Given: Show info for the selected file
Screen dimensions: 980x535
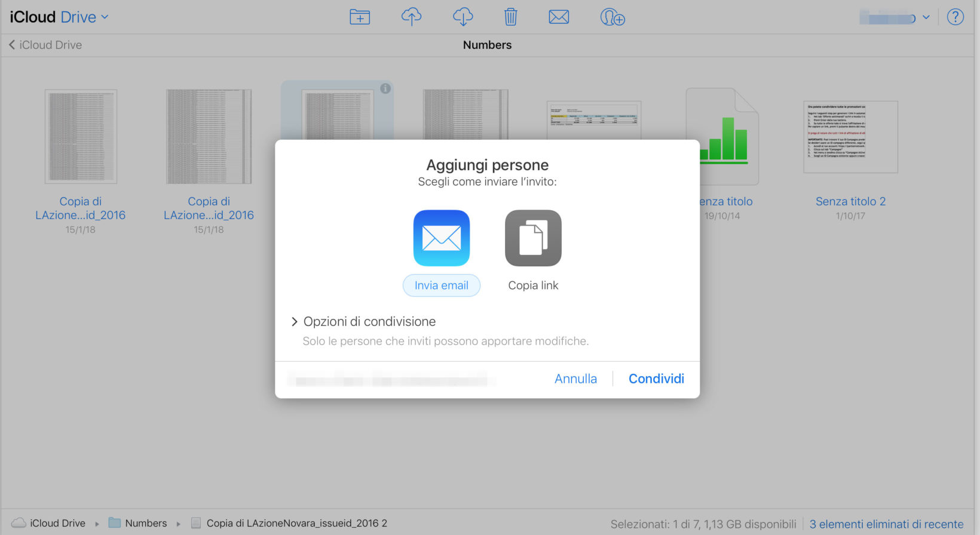Looking at the screenshot, I should [385, 88].
